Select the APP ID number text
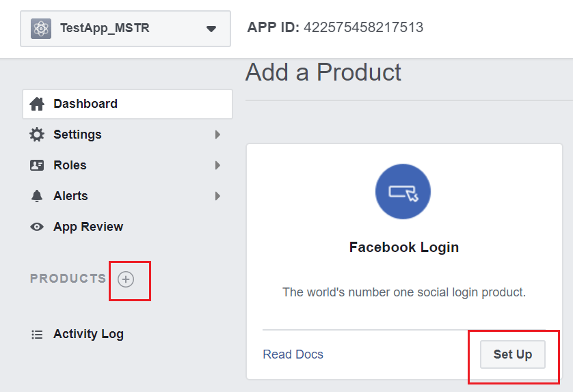 pos(364,27)
